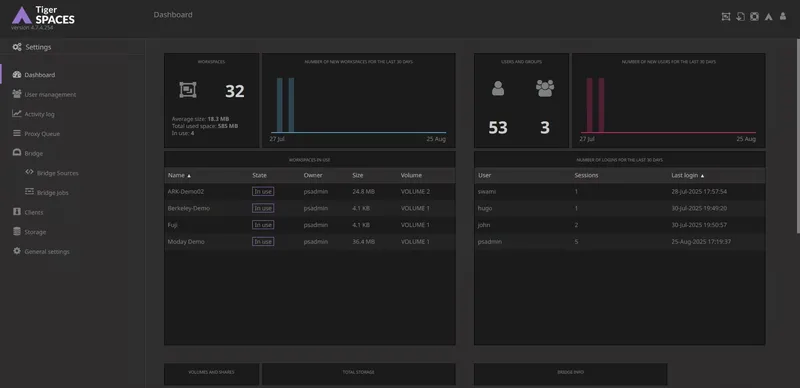The image size is (800, 388).
Task: Select the General settings gear icon
Action: pos(17,251)
